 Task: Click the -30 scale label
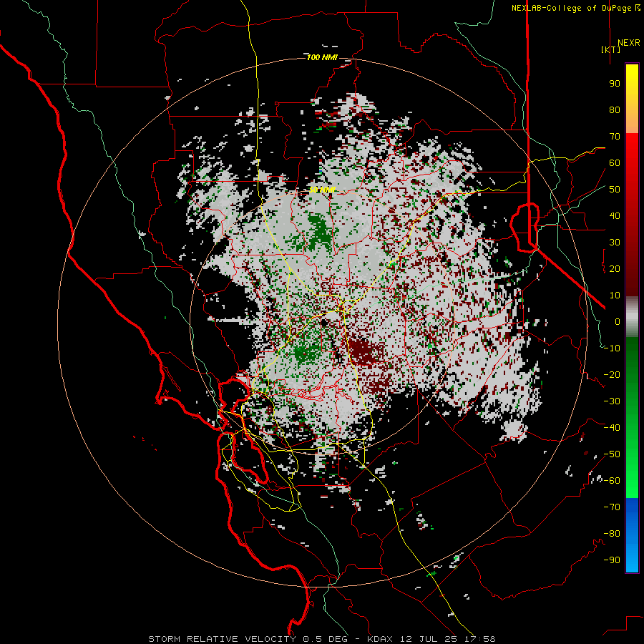coord(612,401)
